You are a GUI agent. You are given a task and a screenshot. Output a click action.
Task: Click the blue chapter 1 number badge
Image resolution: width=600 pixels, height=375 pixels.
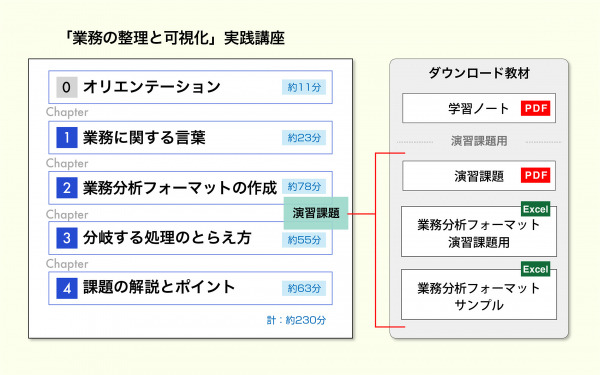coord(67,137)
